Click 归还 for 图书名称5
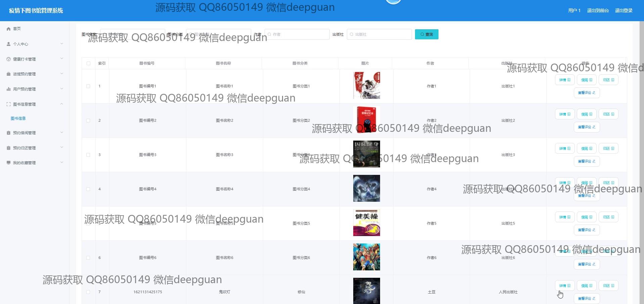This screenshot has height=304, width=644. [x=608, y=217]
